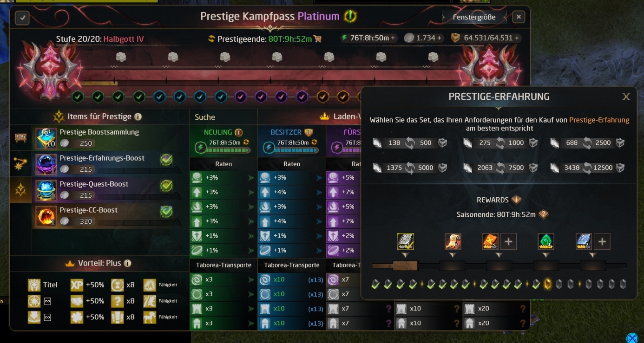Viewport: 644px width, 343px height.
Task: Select the green gem reward icon
Action: (x=546, y=241)
